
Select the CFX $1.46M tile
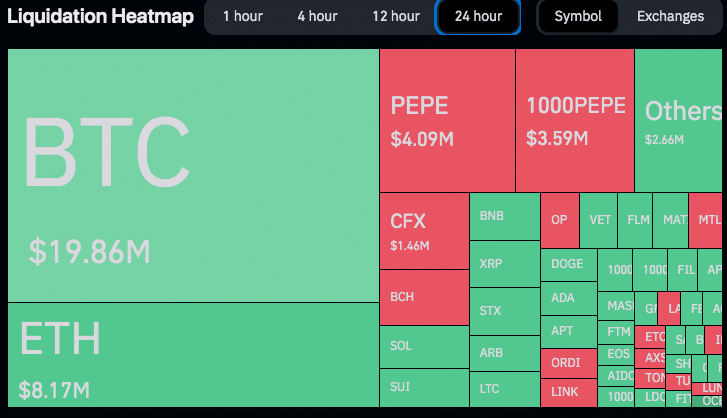tap(424, 231)
